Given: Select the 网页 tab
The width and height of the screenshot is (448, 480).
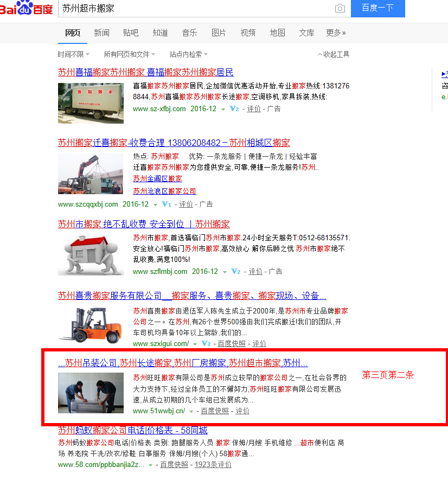Looking at the screenshot, I should click(x=73, y=33).
